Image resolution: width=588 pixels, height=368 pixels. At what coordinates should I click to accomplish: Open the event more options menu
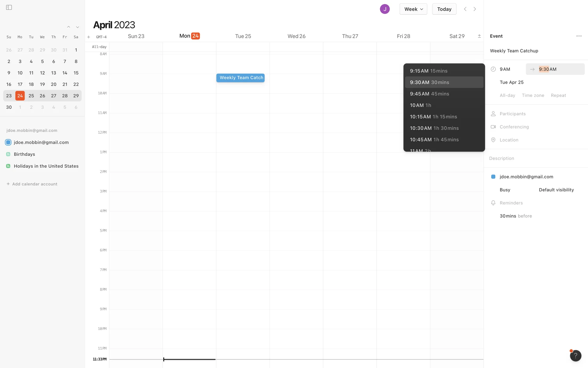[579, 36]
